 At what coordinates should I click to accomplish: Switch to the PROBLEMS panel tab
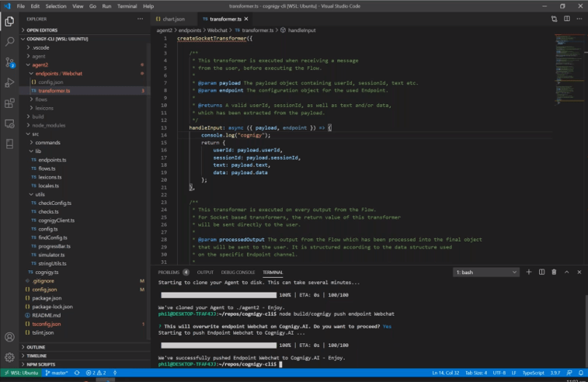click(x=169, y=273)
